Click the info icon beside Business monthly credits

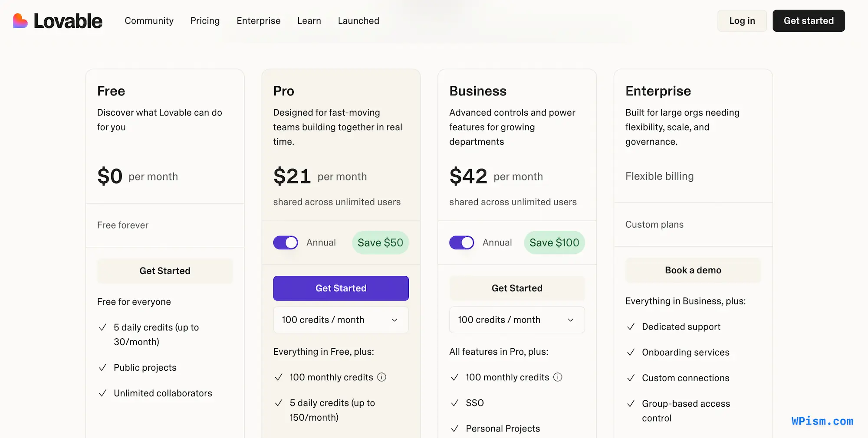[x=558, y=377]
